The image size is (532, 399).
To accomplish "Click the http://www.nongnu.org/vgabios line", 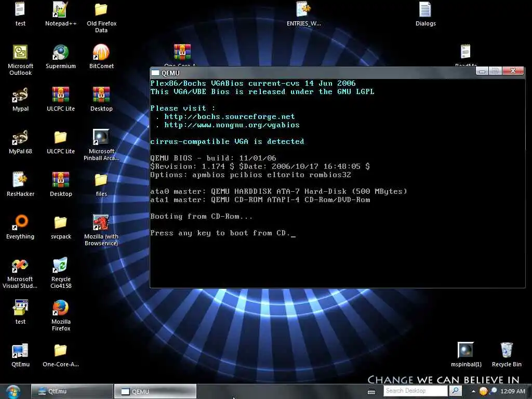I will click(x=232, y=125).
